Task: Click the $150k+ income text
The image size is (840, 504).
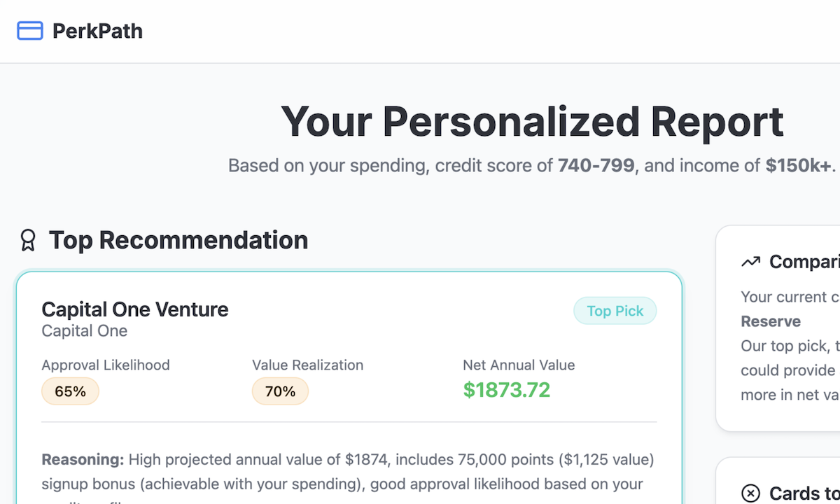Action: [x=798, y=166]
